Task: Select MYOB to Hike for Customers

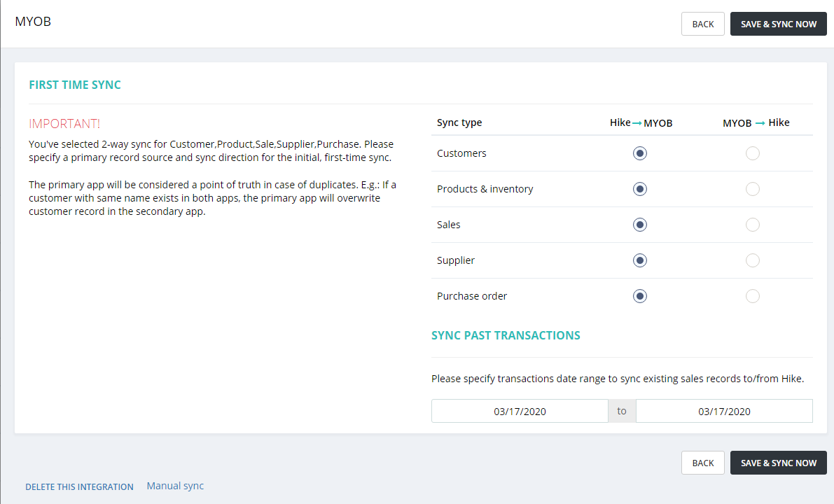Action: coord(753,153)
